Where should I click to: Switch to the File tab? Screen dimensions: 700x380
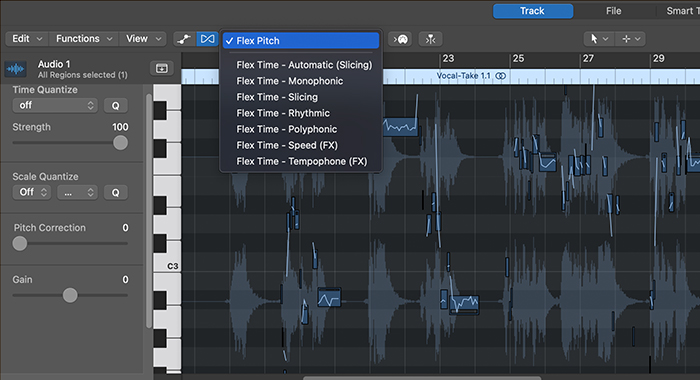613,11
